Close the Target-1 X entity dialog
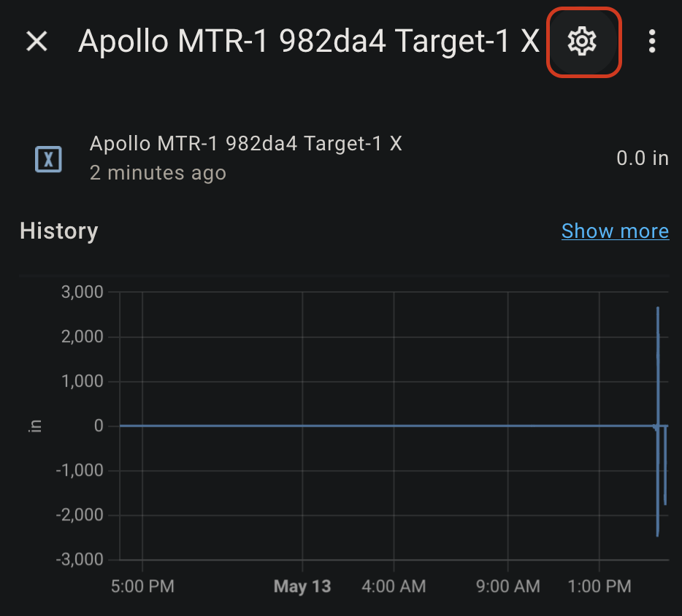Viewport: 682px width, 616px height. pyautogui.click(x=37, y=42)
